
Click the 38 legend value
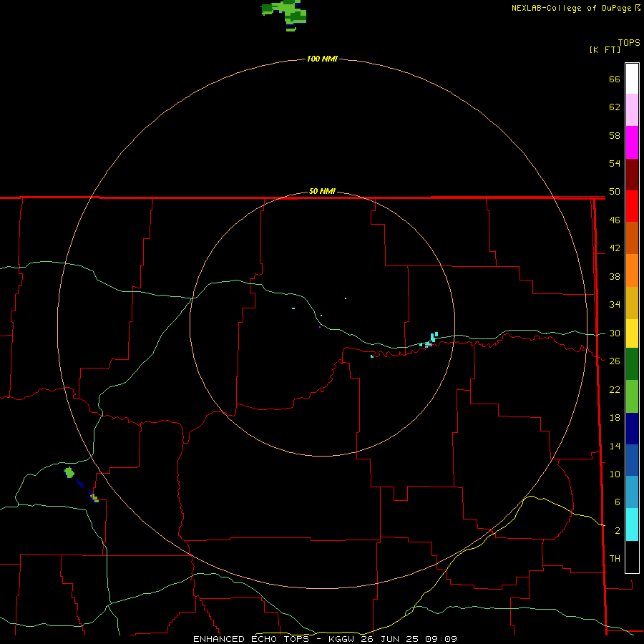(x=615, y=276)
